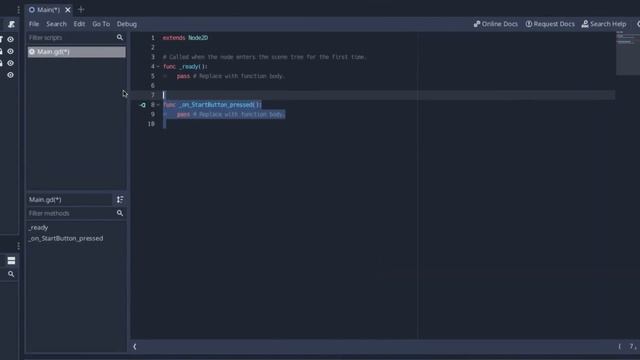Click the left dock's lower three-dots handle
The height and width of the screenshot is (360, 640).
[x=19, y=246]
